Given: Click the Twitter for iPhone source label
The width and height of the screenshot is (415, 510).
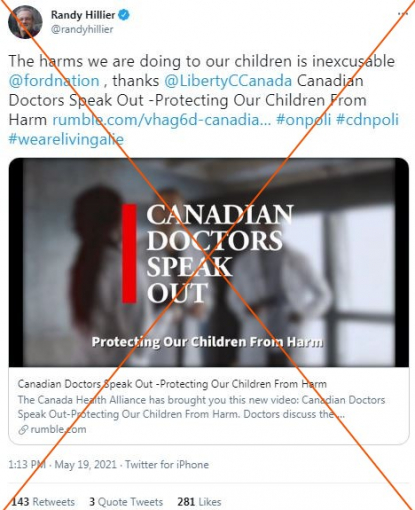Looking at the screenshot, I should 167,464.
